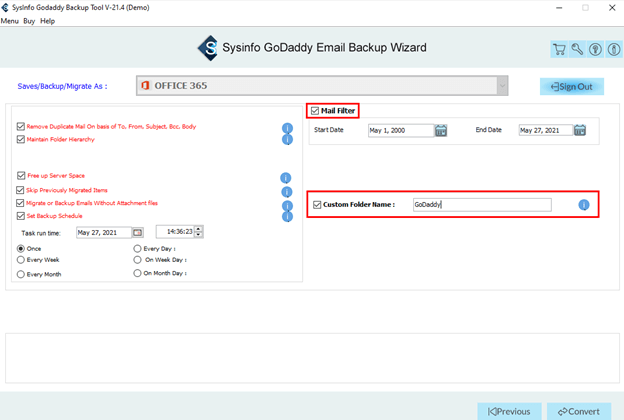The height and width of the screenshot is (420, 624).
Task: Toggle Custom Folder Name checkbox
Action: tap(317, 205)
